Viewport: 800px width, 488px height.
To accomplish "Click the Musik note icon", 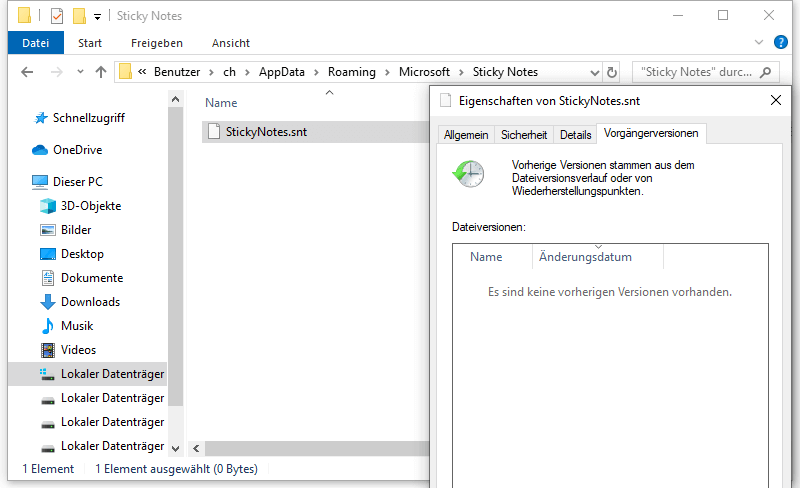I will [47, 326].
